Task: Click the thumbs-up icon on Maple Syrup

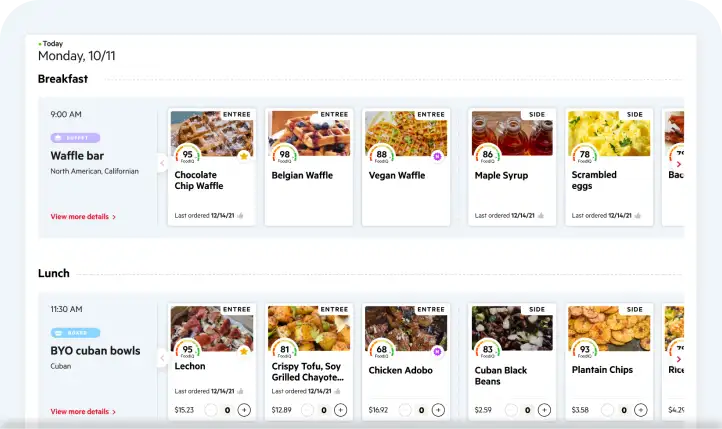Action: tap(538, 215)
